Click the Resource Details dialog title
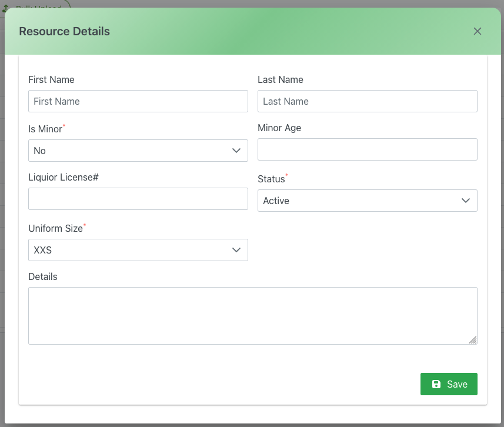Screen dimensions: 504x427 click(64, 31)
